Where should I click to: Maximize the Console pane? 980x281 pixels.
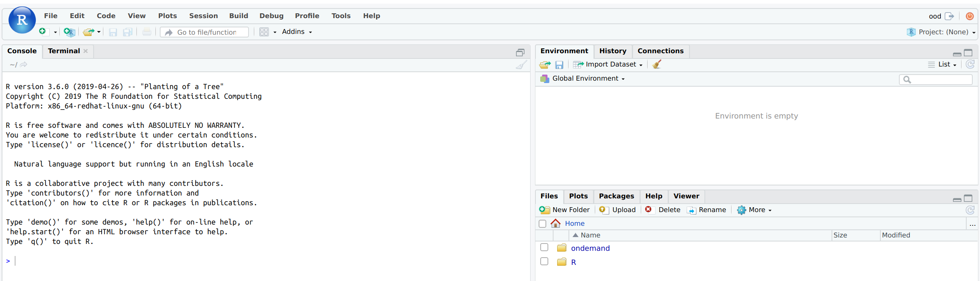coord(520,52)
